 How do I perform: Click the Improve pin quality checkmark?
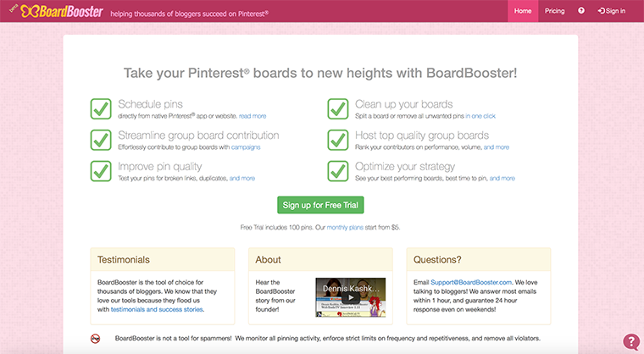pyautogui.click(x=101, y=171)
